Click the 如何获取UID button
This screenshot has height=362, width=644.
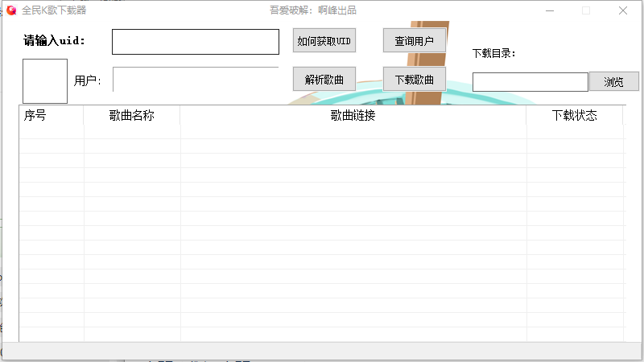(324, 41)
